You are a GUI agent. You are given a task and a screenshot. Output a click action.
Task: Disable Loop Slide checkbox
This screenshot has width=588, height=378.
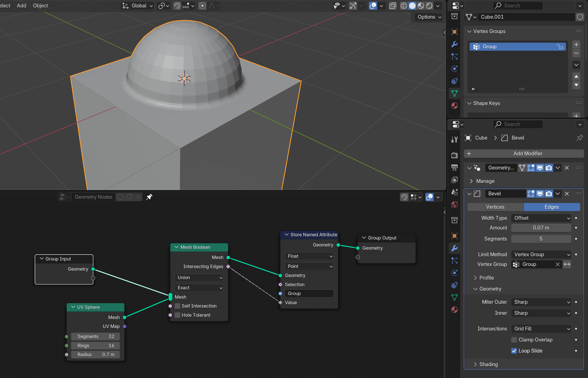[514, 351]
